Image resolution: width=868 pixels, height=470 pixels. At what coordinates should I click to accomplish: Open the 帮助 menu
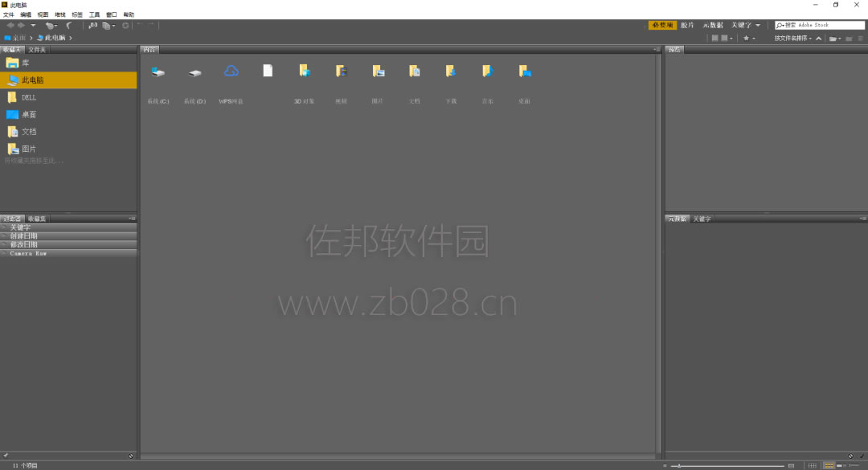[x=129, y=15]
